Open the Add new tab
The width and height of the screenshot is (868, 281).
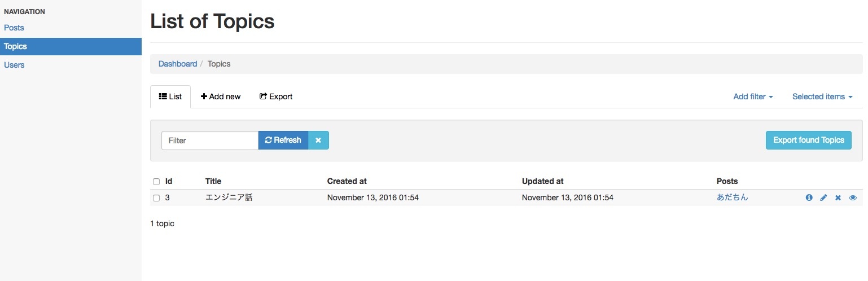tap(221, 96)
